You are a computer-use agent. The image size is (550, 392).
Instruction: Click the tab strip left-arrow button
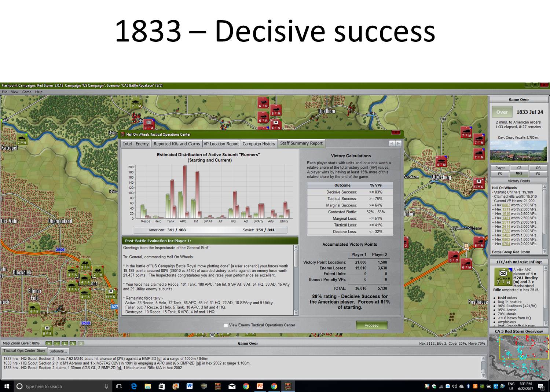(x=392, y=144)
